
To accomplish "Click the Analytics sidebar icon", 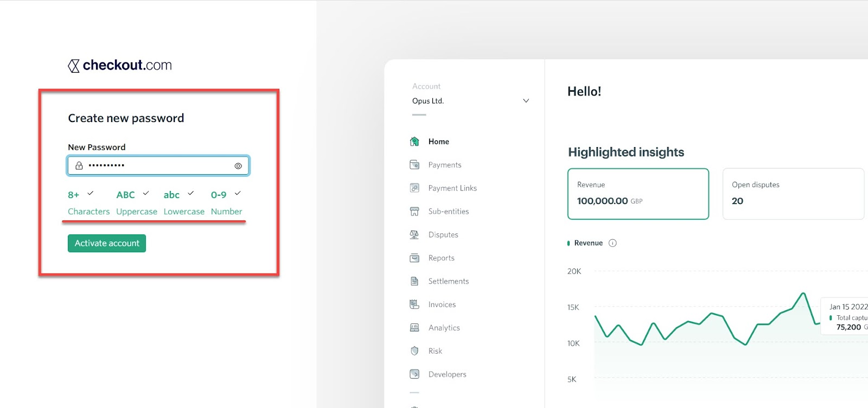I will point(414,328).
